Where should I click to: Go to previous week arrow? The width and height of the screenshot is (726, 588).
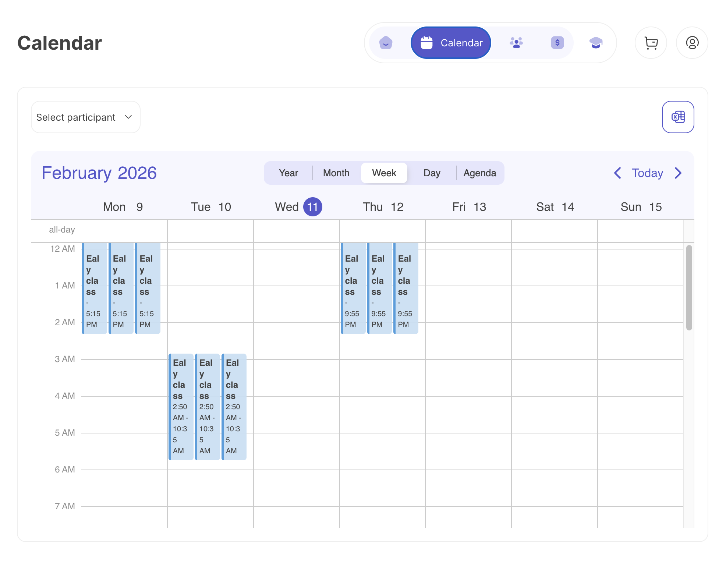tap(617, 173)
